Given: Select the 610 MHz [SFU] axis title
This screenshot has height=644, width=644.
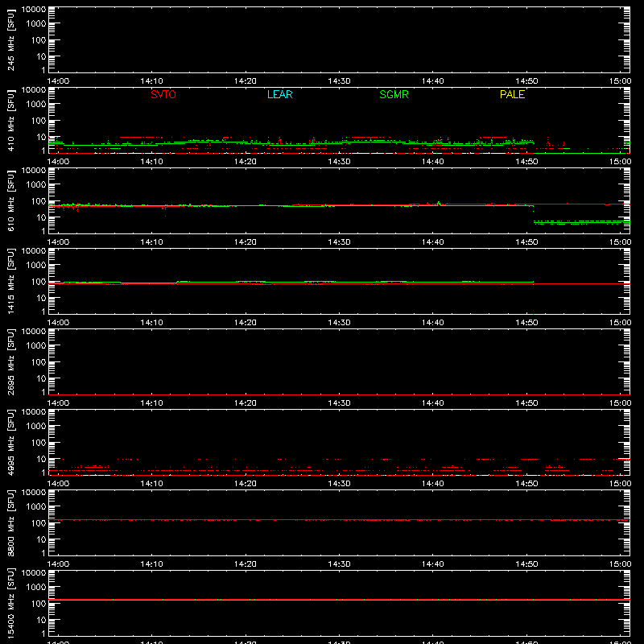Looking at the screenshot, I should [x=10, y=200].
